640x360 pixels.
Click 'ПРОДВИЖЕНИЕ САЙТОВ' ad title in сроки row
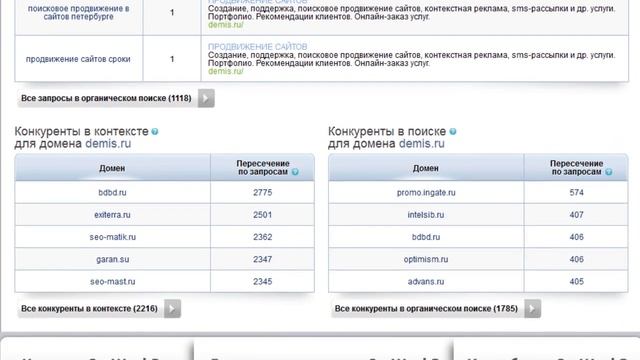click(258, 47)
